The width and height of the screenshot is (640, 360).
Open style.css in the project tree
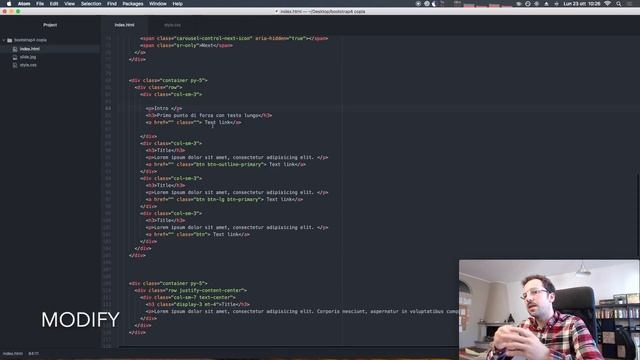[28, 65]
